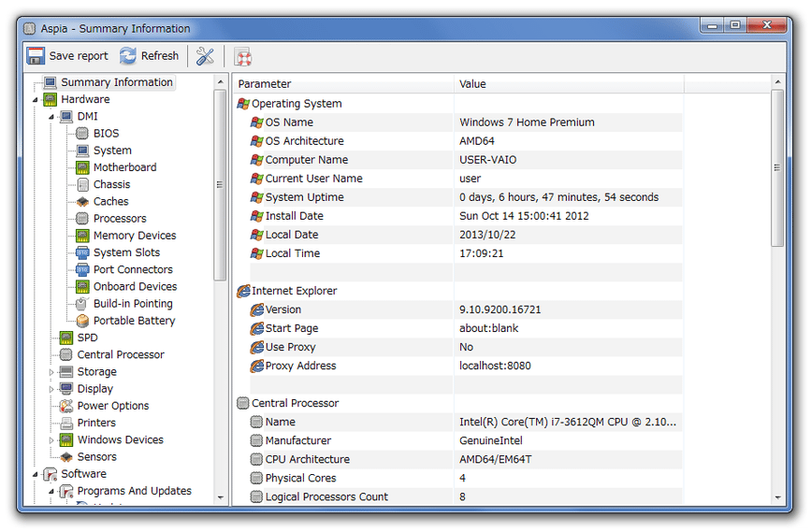Click the System Slots icon
Screen dimensions: 811x532
click(82, 252)
